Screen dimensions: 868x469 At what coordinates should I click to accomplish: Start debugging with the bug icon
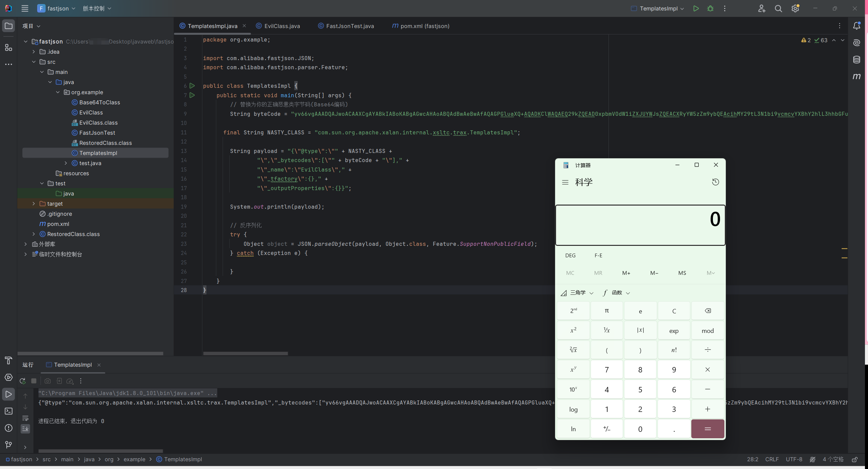coord(710,8)
